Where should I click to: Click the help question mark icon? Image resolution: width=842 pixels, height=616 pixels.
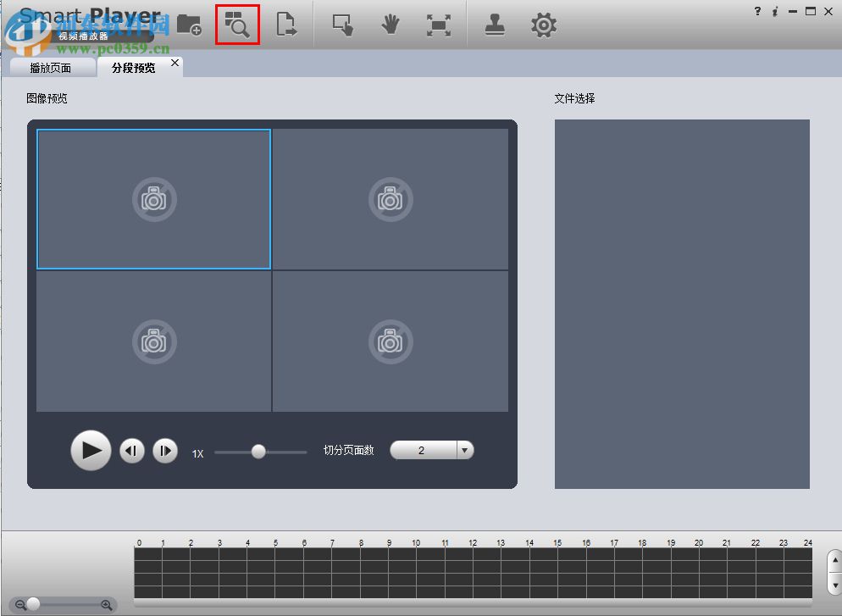click(x=757, y=11)
